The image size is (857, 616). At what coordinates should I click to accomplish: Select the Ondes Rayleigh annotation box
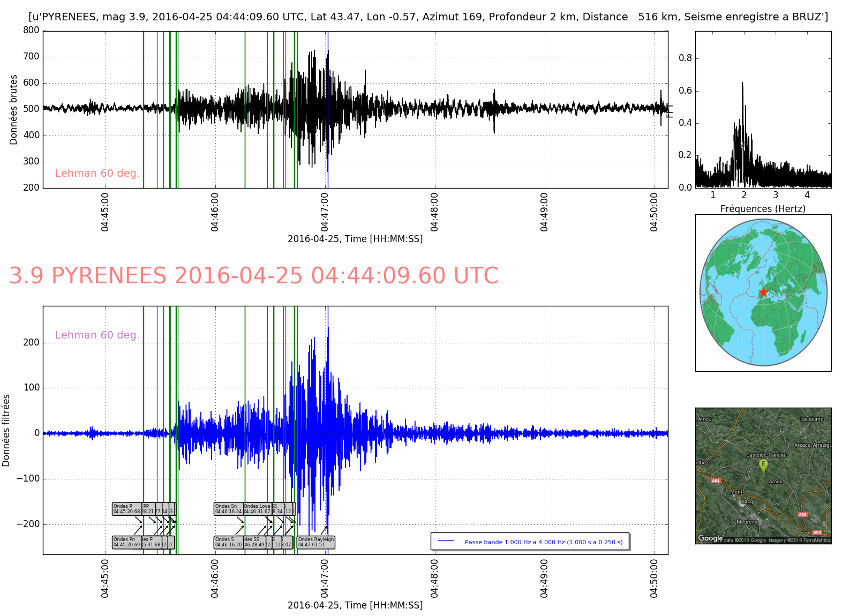(316, 542)
